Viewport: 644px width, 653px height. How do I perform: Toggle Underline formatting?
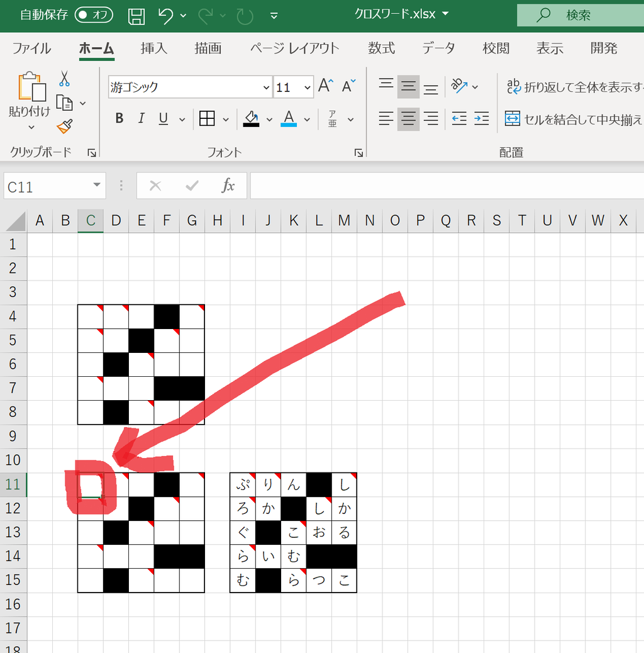click(164, 119)
